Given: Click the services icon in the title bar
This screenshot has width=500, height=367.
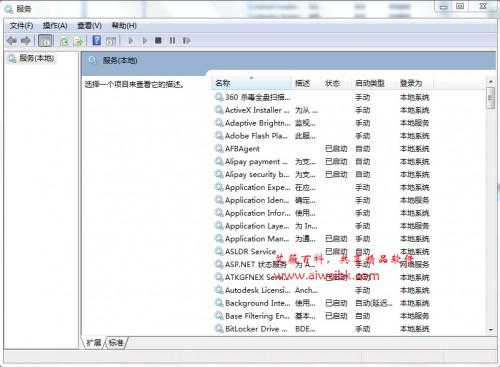Looking at the screenshot, I should point(9,9).
